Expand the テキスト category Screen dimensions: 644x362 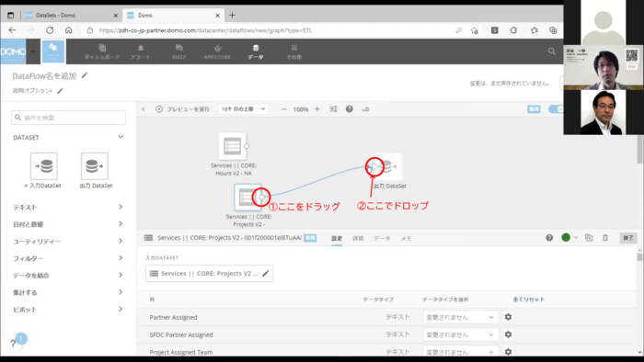(68, 207)
